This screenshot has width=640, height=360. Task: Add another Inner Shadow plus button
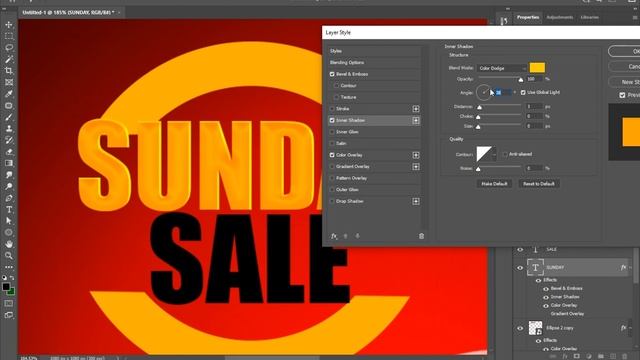pyautogui.click(x=416, y=120)
